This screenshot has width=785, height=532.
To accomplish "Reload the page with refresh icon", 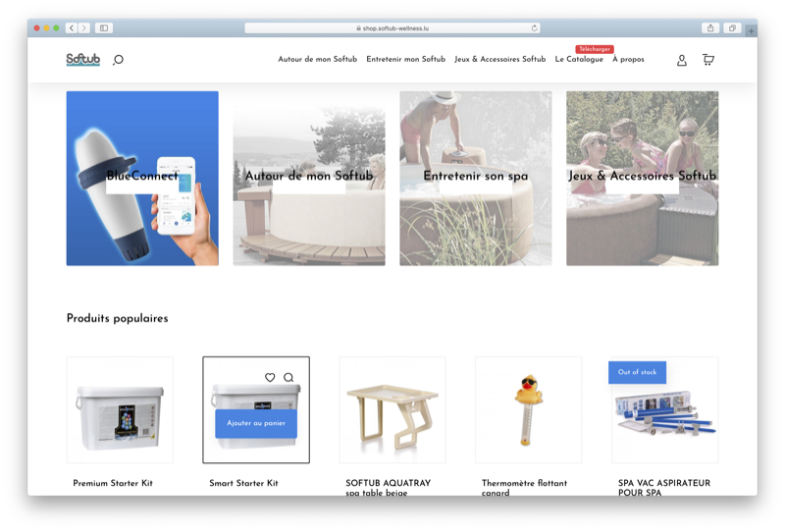I will click(534, 28).
